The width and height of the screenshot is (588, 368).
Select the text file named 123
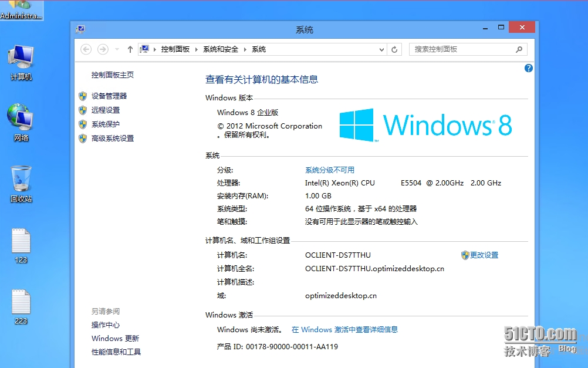(x=21, y=246)
